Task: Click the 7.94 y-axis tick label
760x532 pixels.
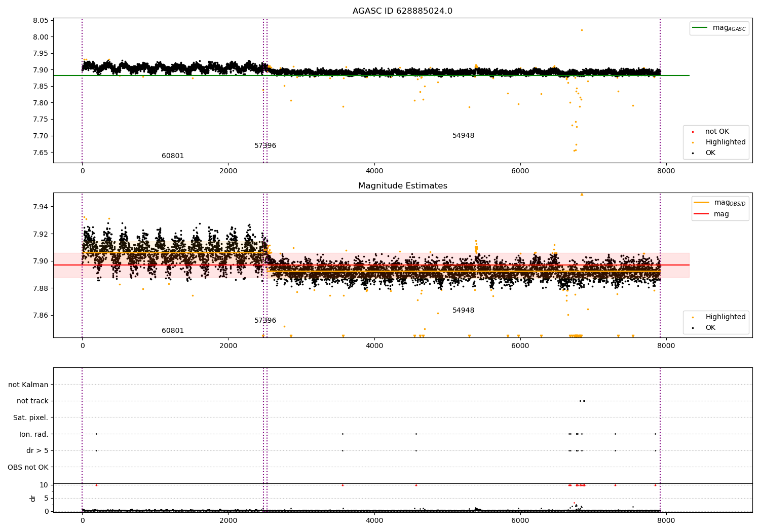Action: 41,207
